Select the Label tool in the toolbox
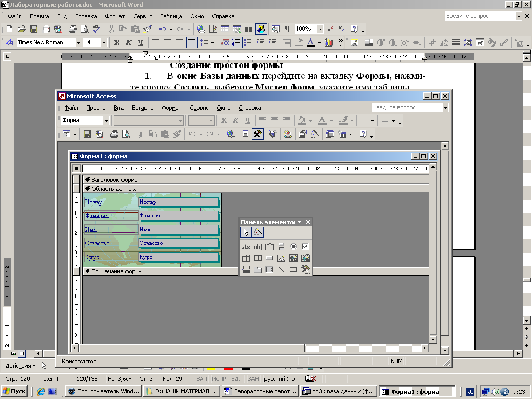 coord(246,247)
